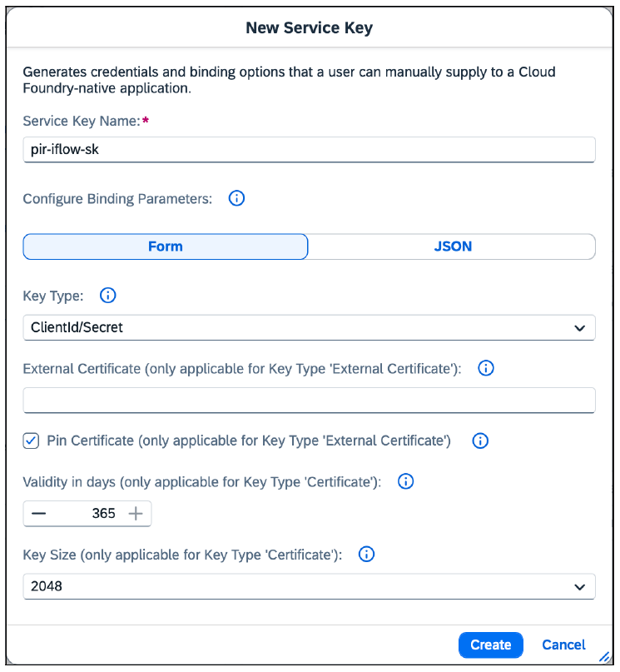Uncheck the Pin Certificate checkbox
This screenshot has height=672, width=620.
[x=31, y=441]
